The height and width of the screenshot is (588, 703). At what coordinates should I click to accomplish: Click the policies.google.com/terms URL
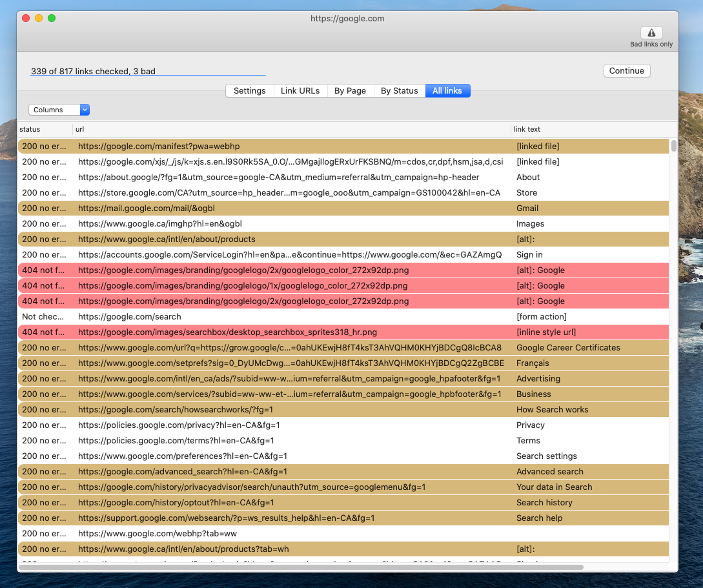point(176,441)
